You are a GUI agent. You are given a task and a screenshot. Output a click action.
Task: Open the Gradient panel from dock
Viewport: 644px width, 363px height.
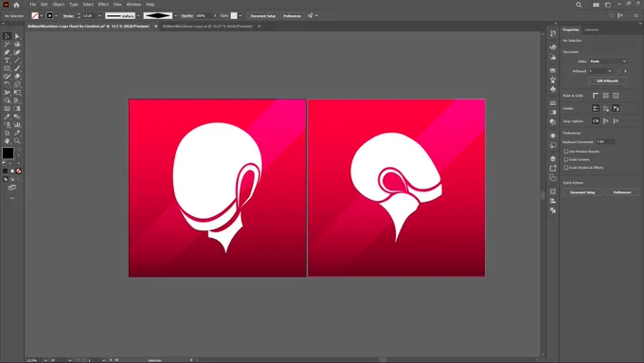(553, 112)
